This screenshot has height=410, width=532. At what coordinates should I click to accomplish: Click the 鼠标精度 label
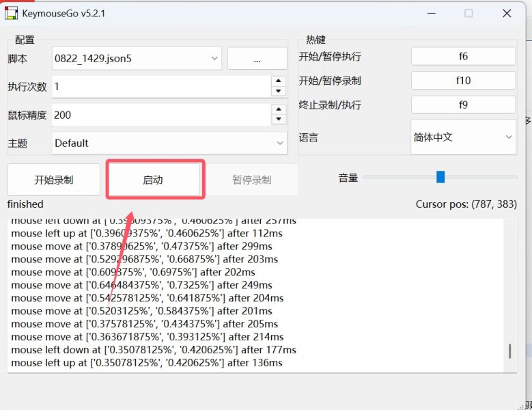(x=27, y=115)
